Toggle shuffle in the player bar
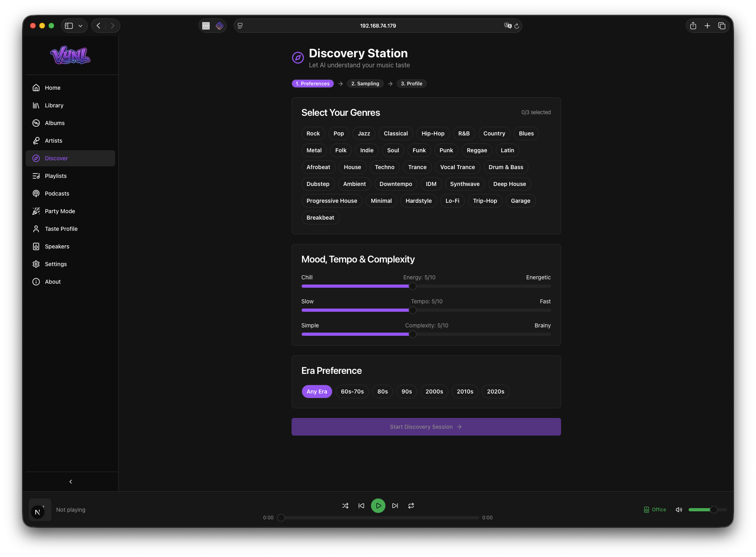This screenshot has height=557, width=756. coord(345,506)
